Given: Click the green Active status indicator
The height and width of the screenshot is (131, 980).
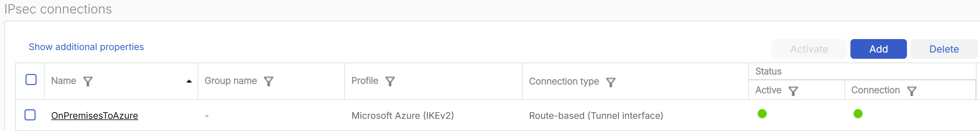Looking at the screenshot, I should coord(762,113).
